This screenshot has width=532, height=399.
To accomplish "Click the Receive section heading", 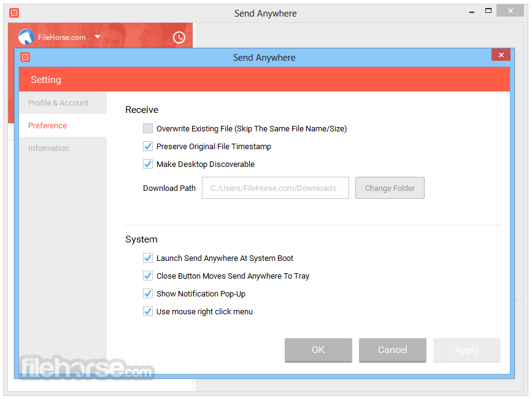I will pos(142,110).
